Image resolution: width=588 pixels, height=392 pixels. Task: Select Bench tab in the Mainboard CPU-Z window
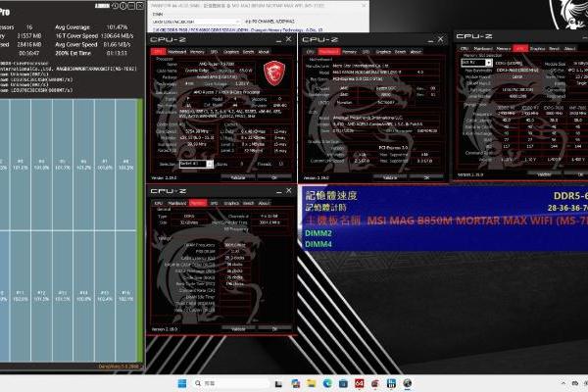point(401,52)
